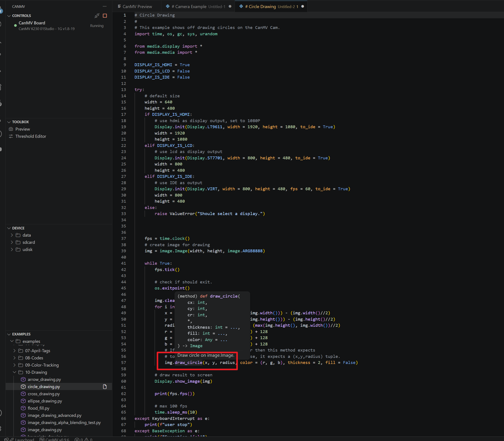504x441 pixels.
Task: Click unsaved dot on Camera Example tab
Action: point(230,6)
